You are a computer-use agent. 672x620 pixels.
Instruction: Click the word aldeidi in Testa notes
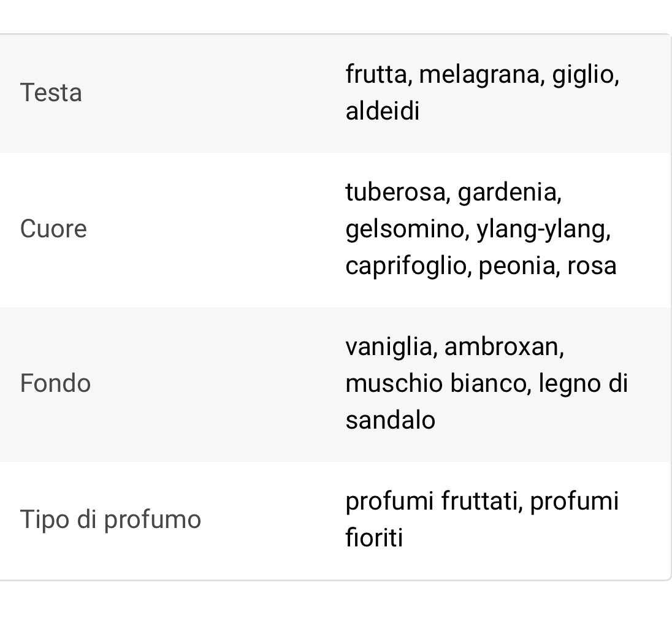pyautogui.click(x=382, y=111)
